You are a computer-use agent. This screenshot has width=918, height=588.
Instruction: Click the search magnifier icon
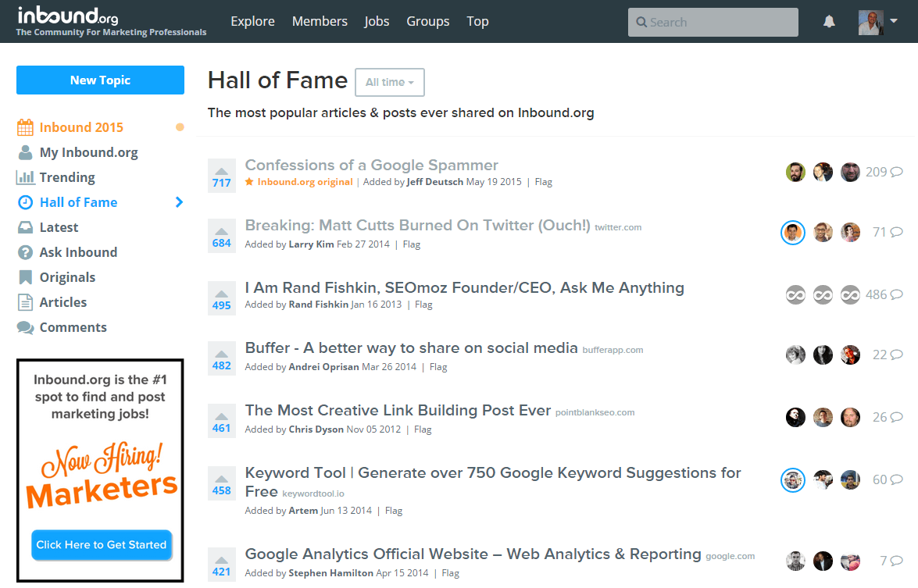641,22
